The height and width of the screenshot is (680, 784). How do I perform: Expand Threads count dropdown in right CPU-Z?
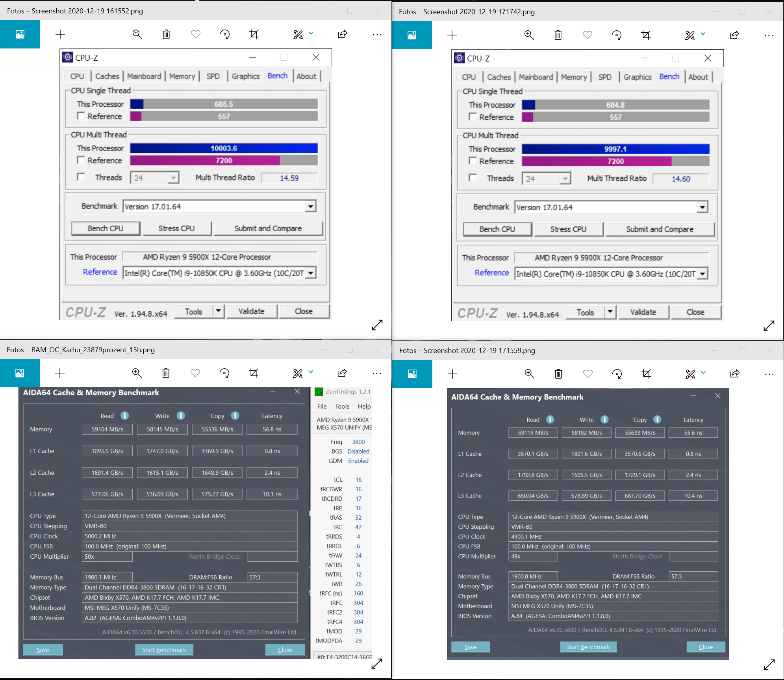point(565,178)
